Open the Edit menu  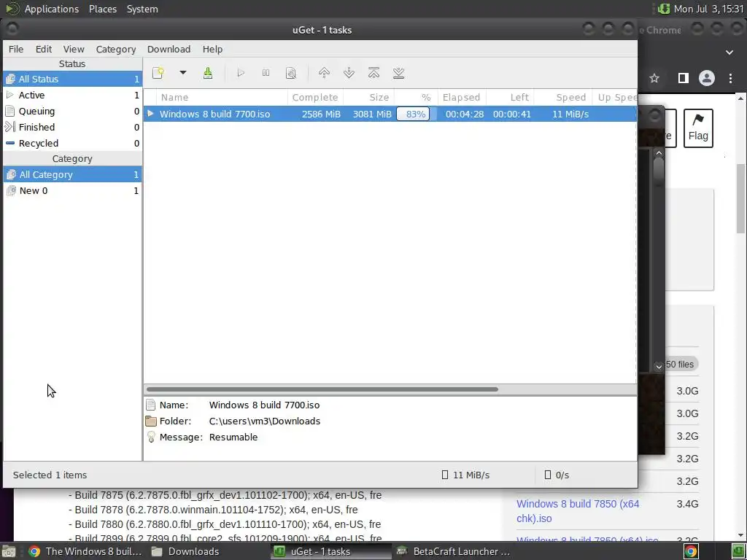point(43,49)
